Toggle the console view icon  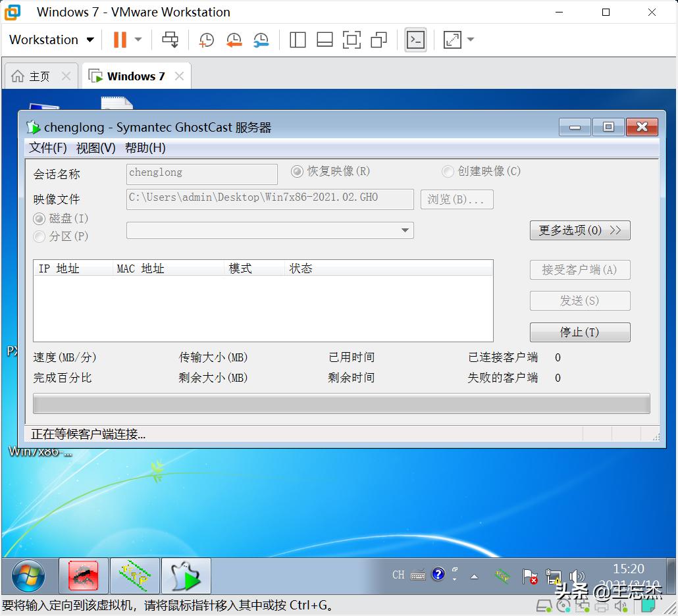[415, 39]
